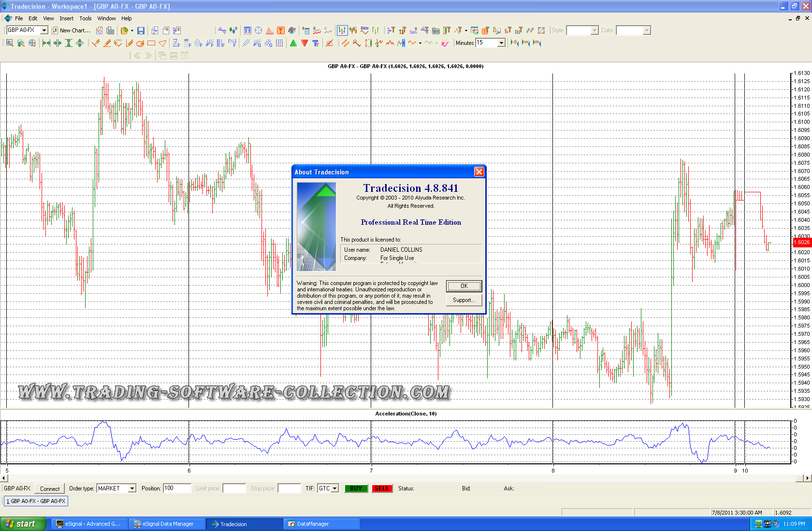Screen dimensions: 812x531
Task: Click the crosshair cursor icon
Action: (x=258, y=30)
